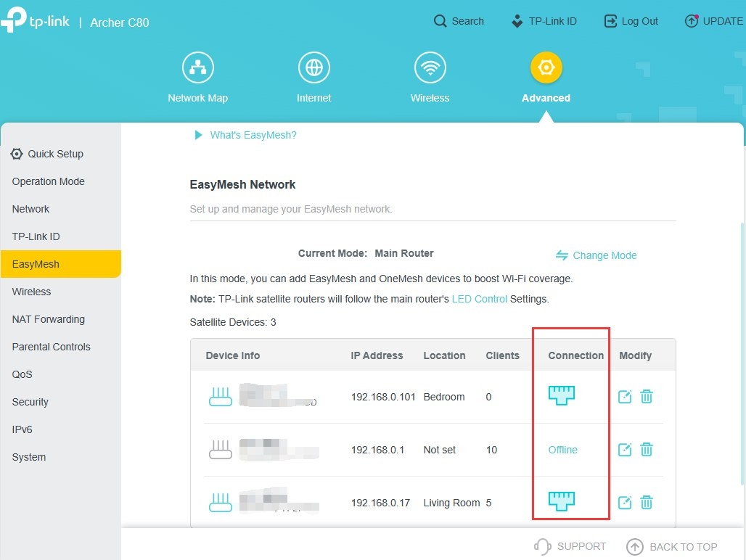This screenshot has width=746, height=560.
Task: Select the Advanced tab
Action: [x=546, y=78]
